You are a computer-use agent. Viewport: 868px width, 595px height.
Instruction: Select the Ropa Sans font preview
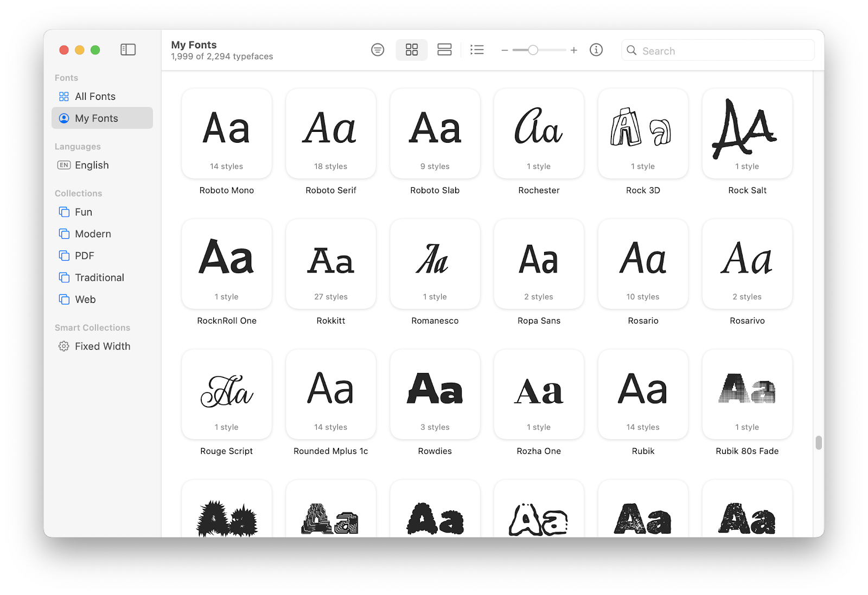pyautogui.click(x=539, y=264)
